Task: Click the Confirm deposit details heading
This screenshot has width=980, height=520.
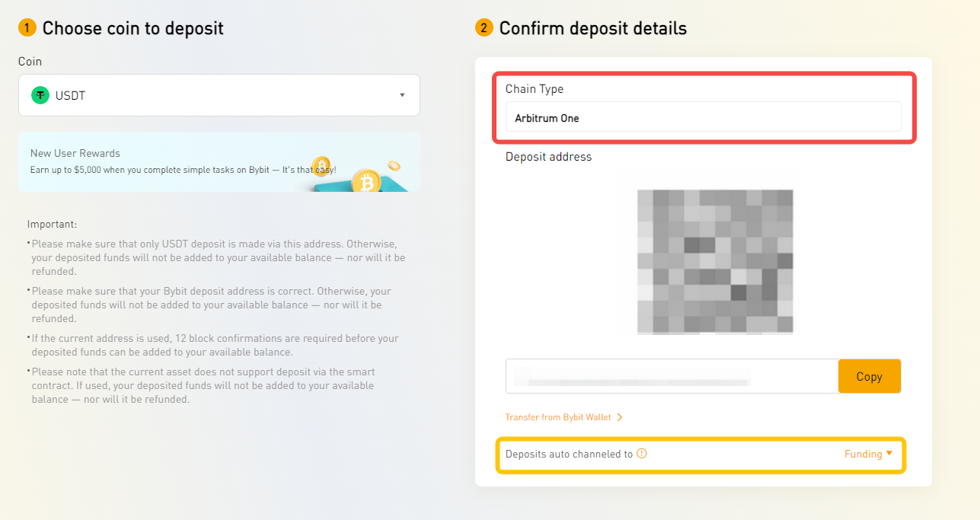Action: (593, 29)
